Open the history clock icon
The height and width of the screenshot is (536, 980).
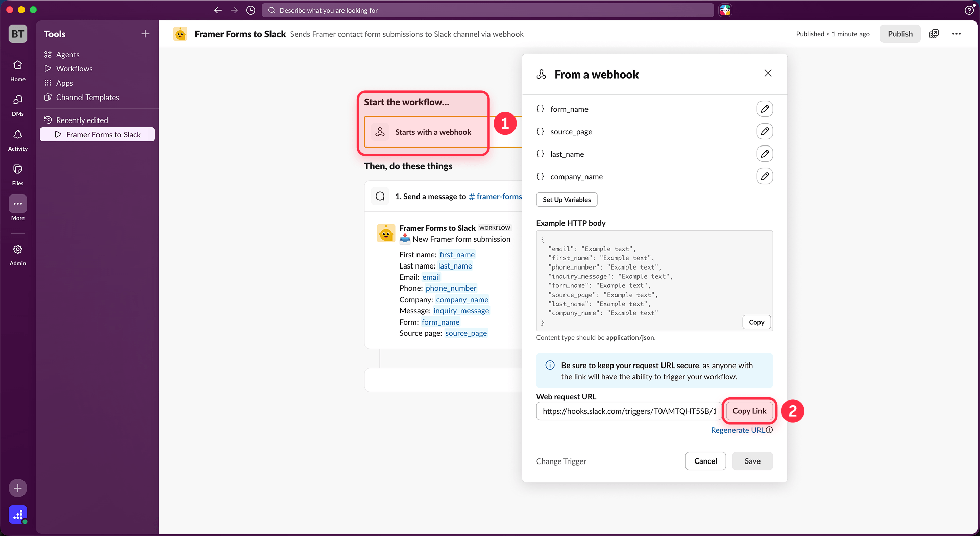pos(251,10)
